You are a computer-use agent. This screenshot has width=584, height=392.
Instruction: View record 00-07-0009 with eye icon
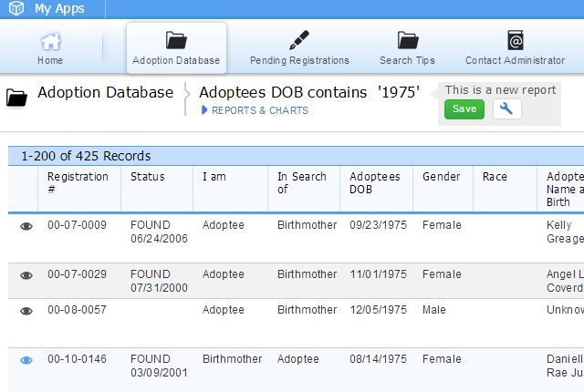click(x=26, y=227)
